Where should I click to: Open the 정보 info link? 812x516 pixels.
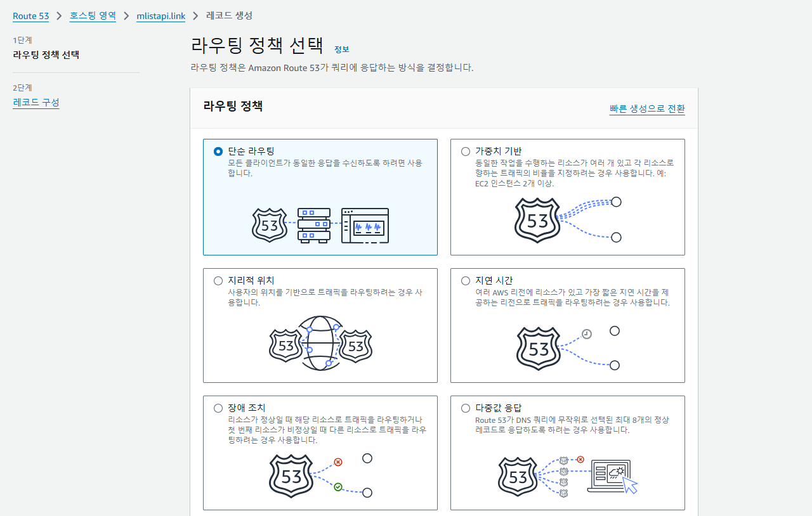coord(341,49)
